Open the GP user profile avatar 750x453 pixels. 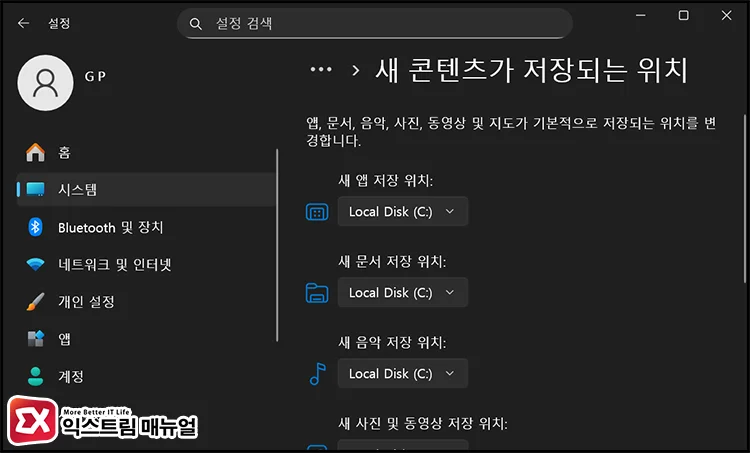click(x=45, y=83)
